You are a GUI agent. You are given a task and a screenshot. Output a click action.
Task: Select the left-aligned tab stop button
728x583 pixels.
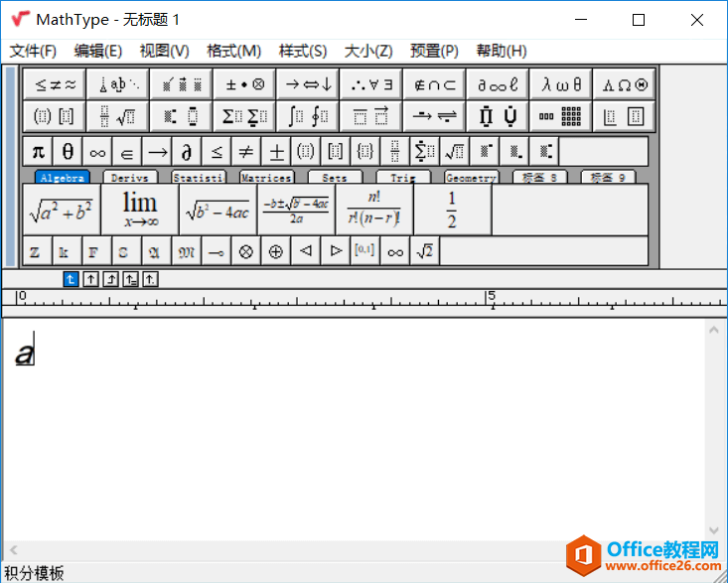[71, 279]
